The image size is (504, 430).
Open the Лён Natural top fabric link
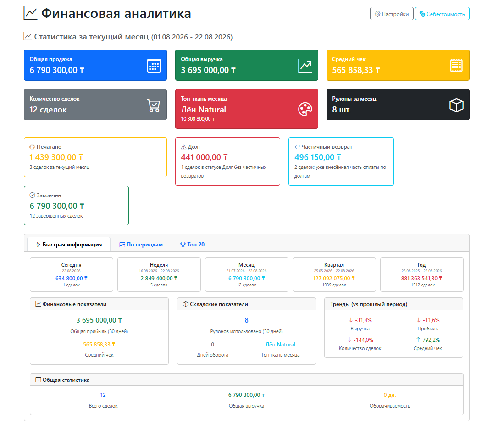click(280, 345)
